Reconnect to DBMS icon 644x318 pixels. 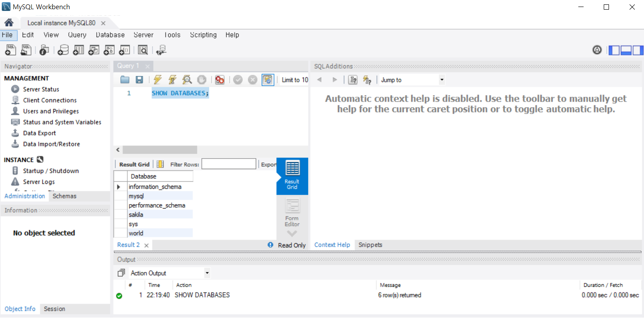[x=161, y=50]
